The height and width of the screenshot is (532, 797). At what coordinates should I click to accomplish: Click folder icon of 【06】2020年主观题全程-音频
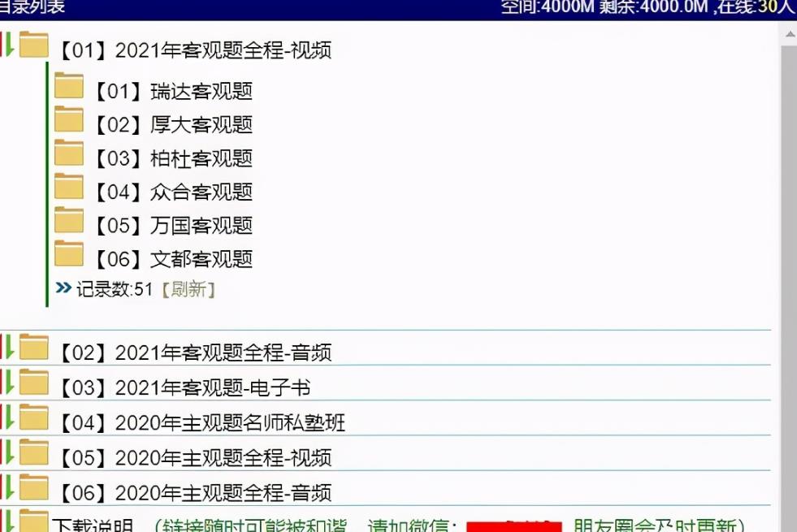[x=34, y=487]
